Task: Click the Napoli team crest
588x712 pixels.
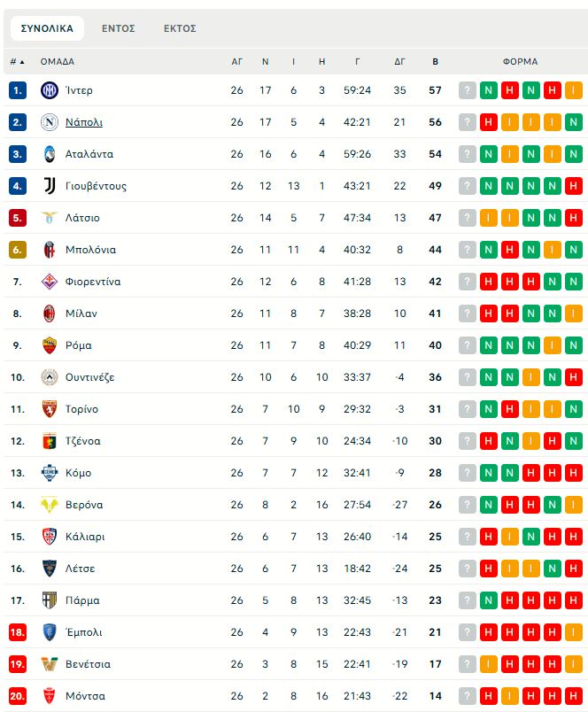Action: coord(49,122)
